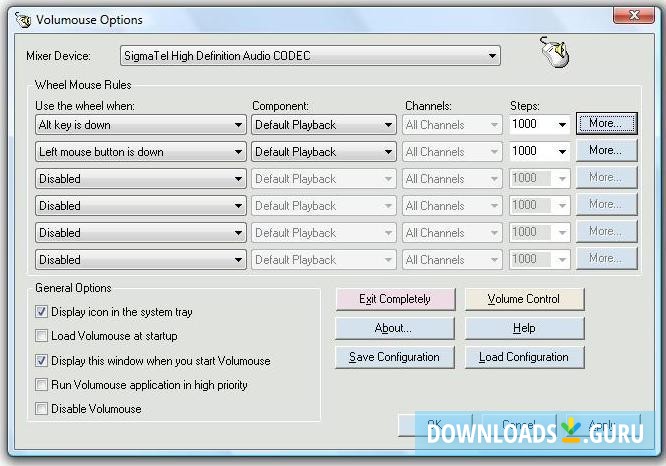The image size is (666, 466).
Task: Open the third Disabled rule dropdown (fifth row)
Action: 141,233
